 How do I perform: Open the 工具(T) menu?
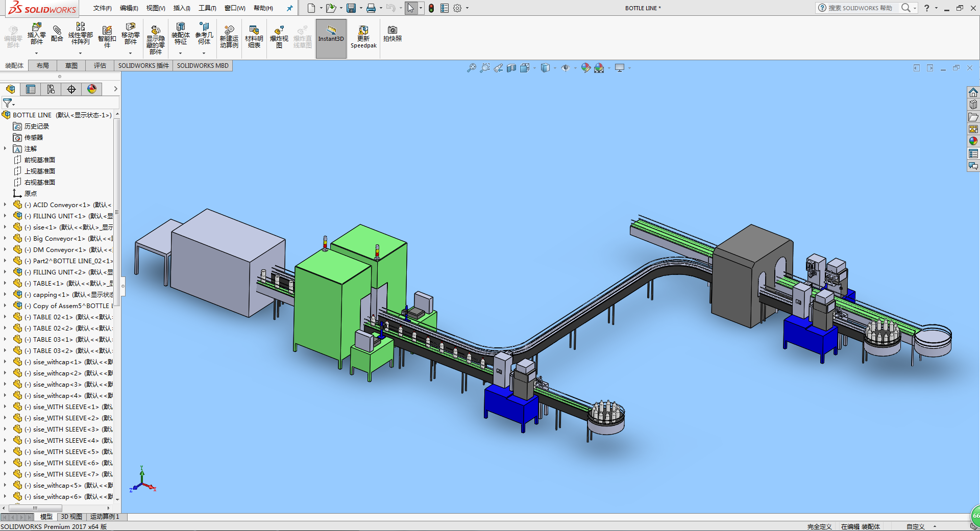207,8
